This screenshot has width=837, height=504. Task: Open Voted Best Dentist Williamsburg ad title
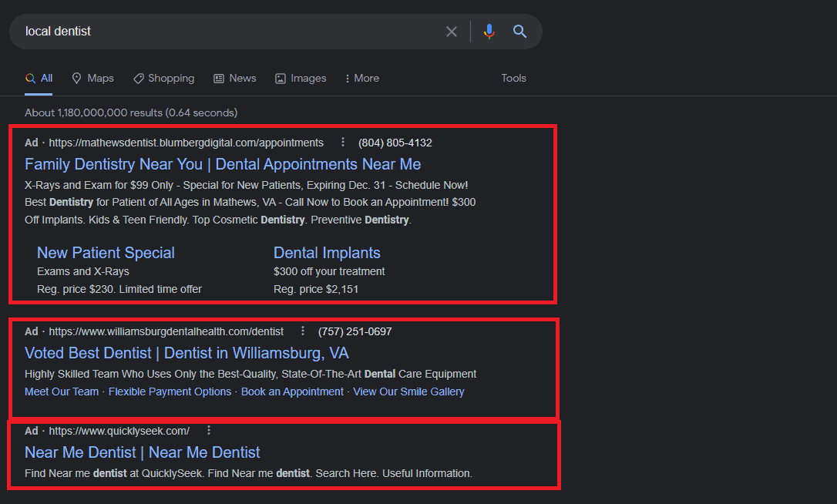point(187,353)
